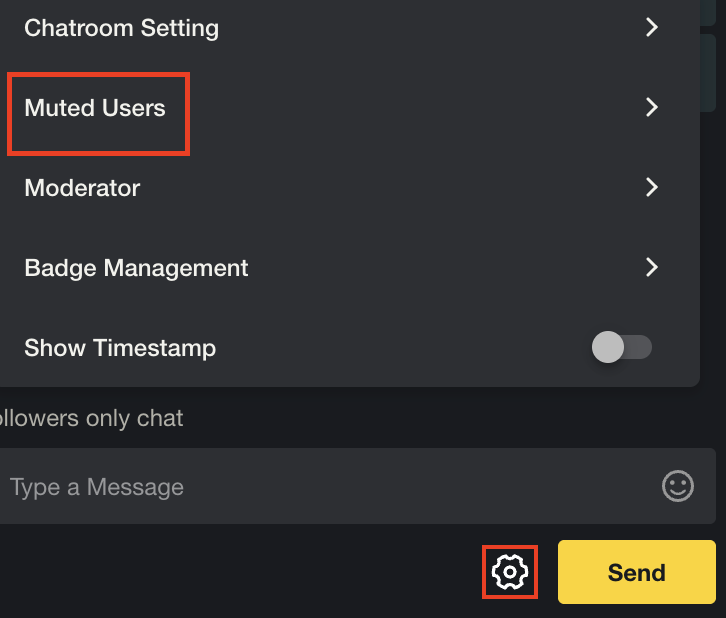This screenshot has height=618, width=726.
Task: Click the Chatroom Setting text label
Action: [121, 29]
